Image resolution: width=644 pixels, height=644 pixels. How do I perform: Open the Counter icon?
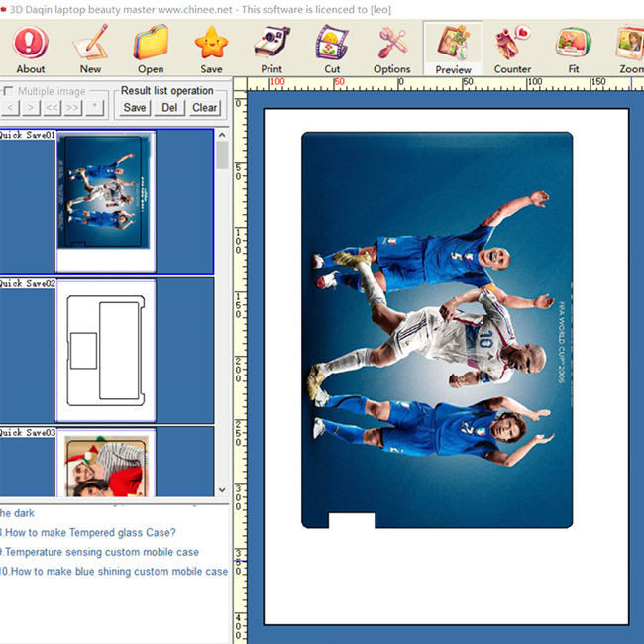[x=512, y=49]
